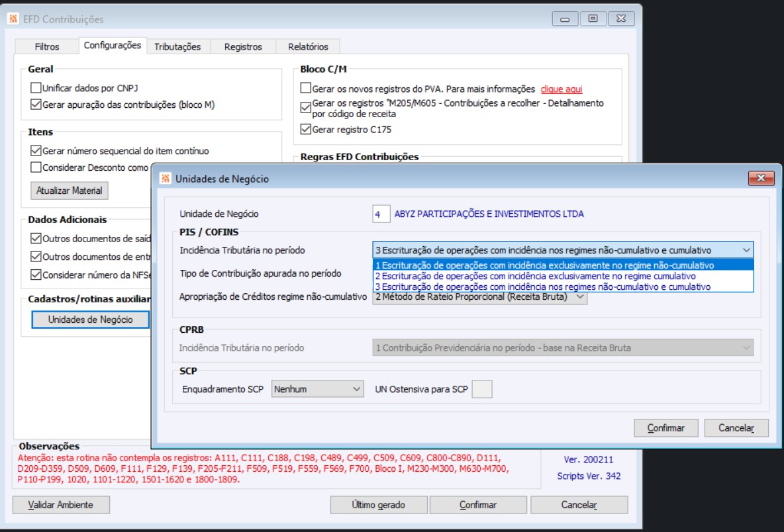Click the Tipo de Contribuição apurada label
784x532 pixels.
(260, 273)
